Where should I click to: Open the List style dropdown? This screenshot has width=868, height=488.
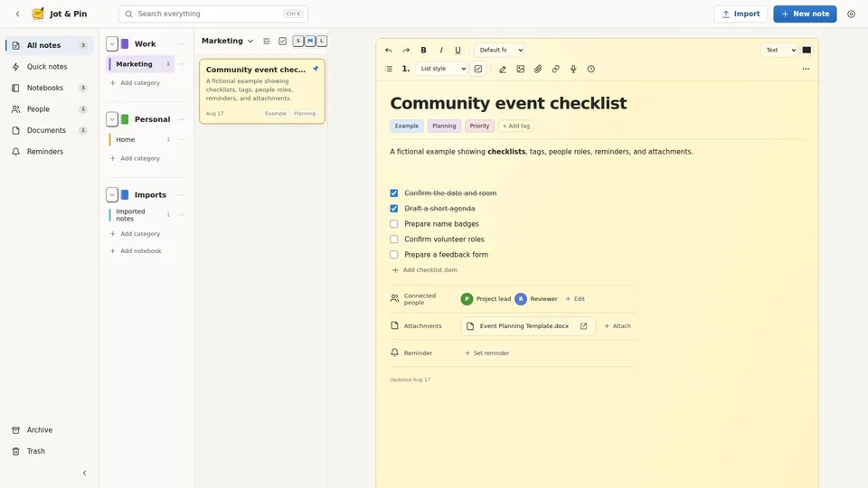pyautogui.click(x=441, y=69)
